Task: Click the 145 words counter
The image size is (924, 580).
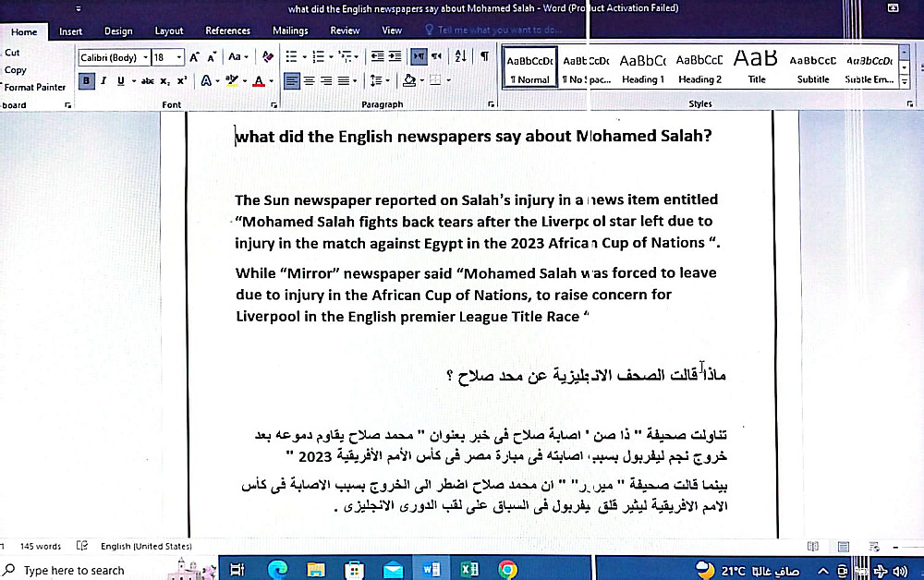Action: click(x=40, y=547)
